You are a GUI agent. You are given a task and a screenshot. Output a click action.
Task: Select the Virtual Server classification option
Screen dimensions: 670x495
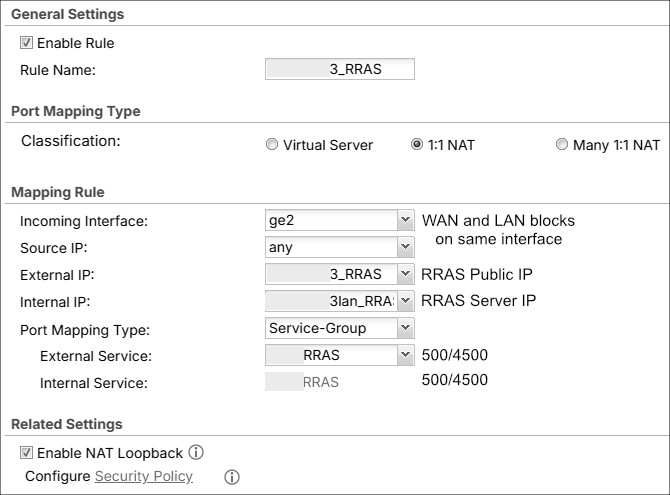click(272, 145)
